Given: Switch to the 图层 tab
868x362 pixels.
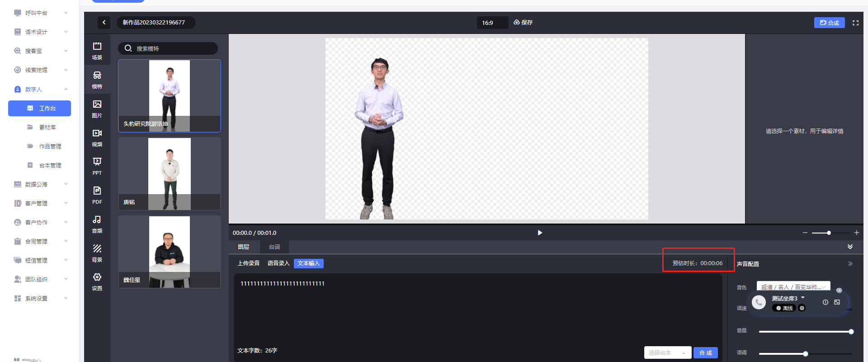Looking at the screenshot, I should (244, 247).
